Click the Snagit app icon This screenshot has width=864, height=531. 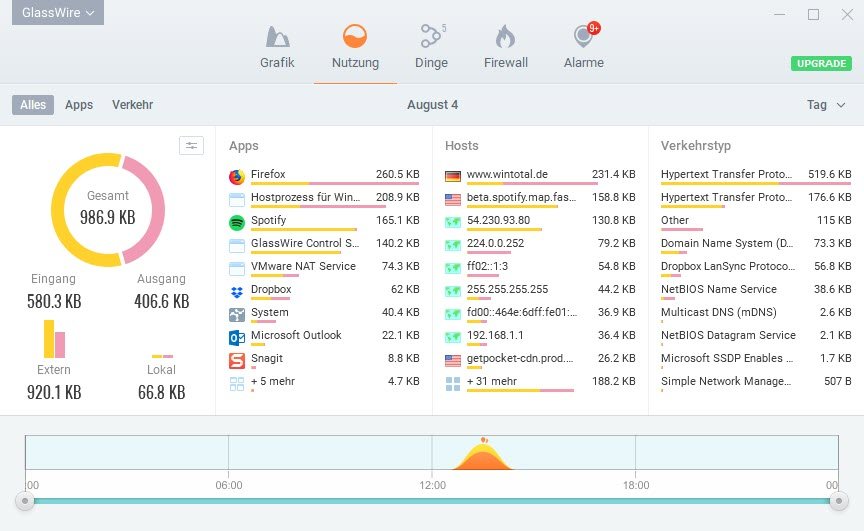(x=237, y=361)
